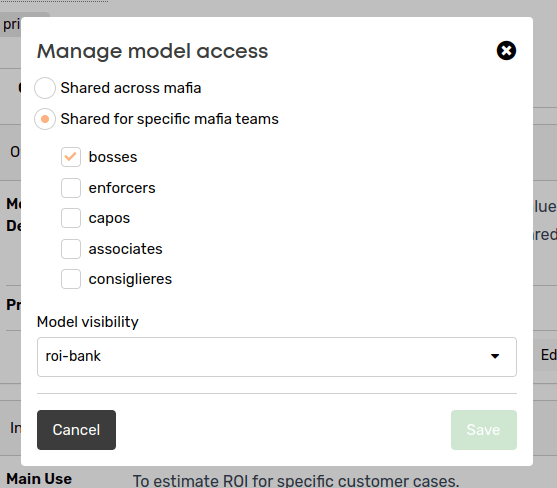Save the model access settings
This screenshot has width=557, height=488.
pos(483,430)
